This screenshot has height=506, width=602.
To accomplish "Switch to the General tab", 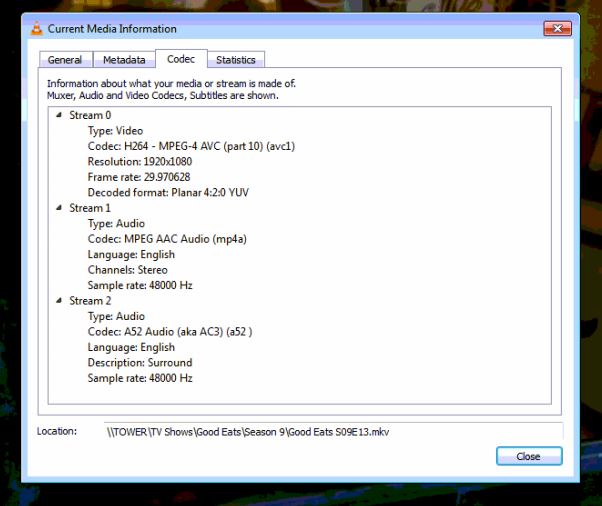I will click(66, 60).
